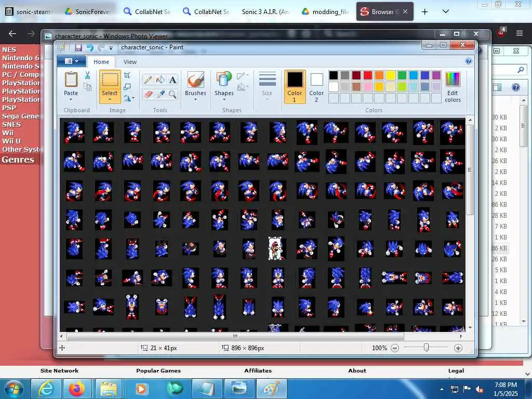Click the Redo arrow in Paint title bar
The image size is (532, 399).
click(101, 47)
